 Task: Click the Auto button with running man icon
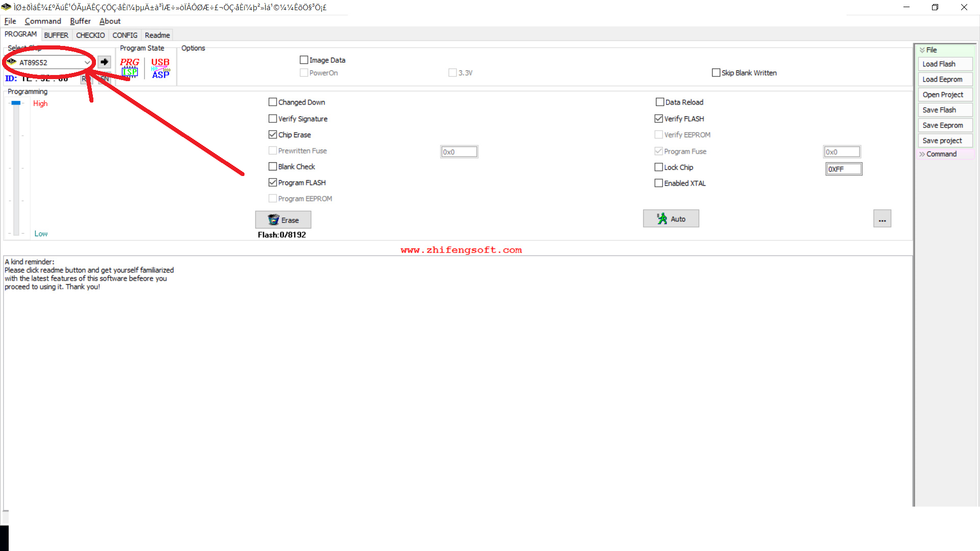pyautogui.click(x=671, y=219)
